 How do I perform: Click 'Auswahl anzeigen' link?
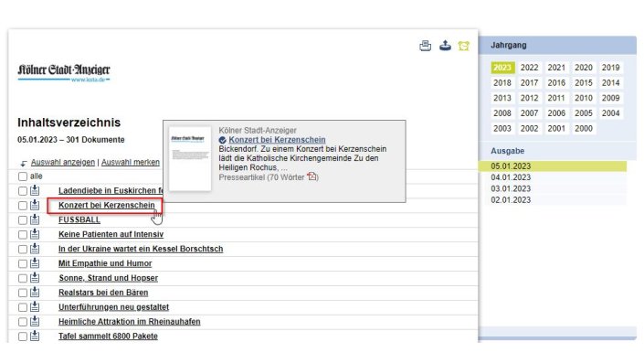pos(63,162)
